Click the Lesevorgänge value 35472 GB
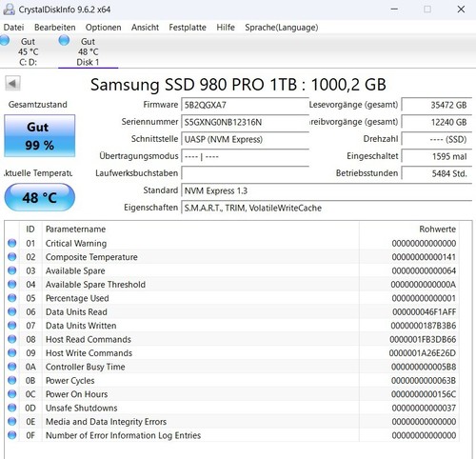 [x=437, y=105]
